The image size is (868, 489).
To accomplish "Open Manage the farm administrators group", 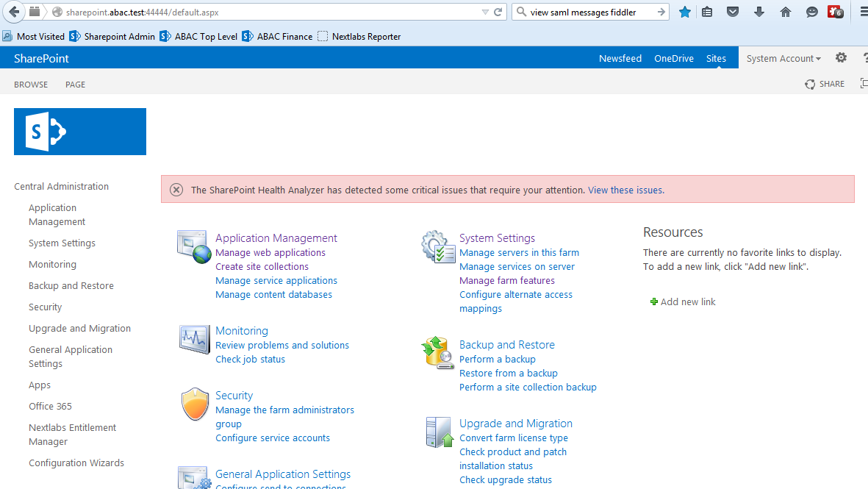I will (x=284, y=416).
